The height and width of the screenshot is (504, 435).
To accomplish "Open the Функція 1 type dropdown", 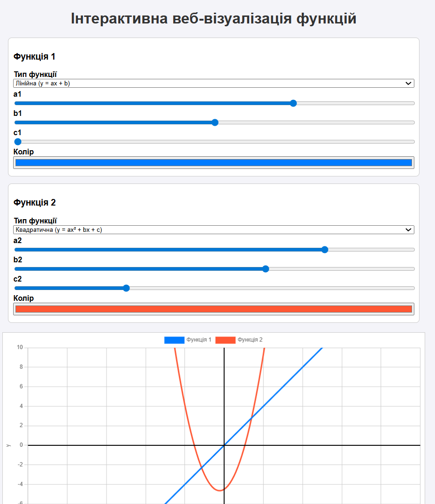I will [x=214, y=84].
